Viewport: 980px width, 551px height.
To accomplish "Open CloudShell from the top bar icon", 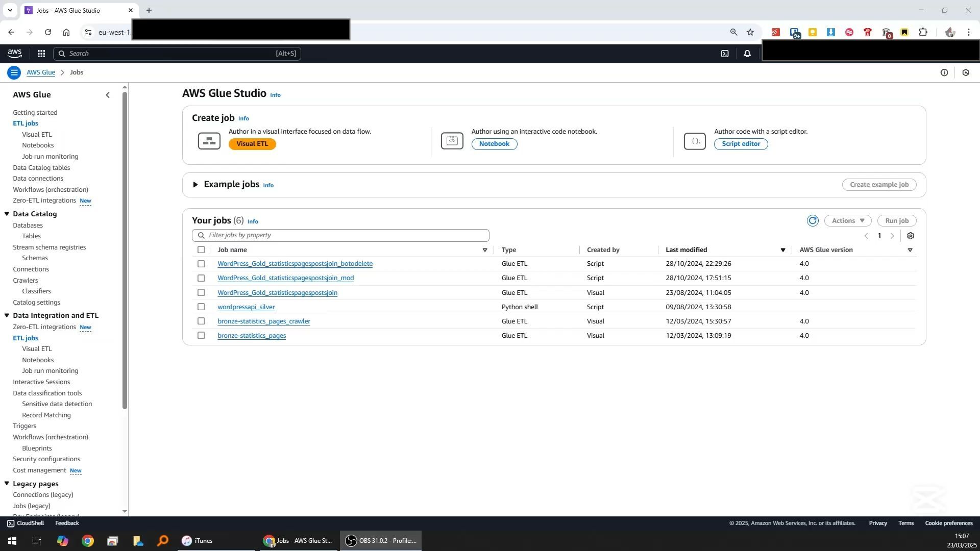I will [725, 54].
